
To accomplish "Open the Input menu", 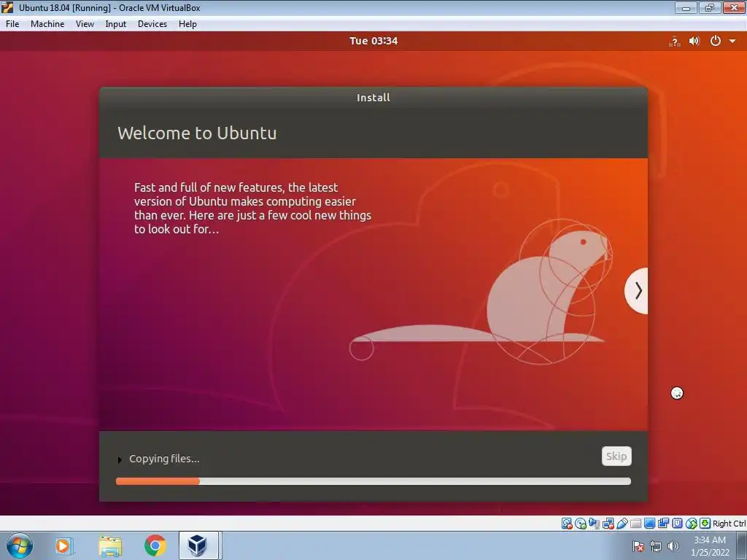I will pyautogui.click(x=116, y=24).
